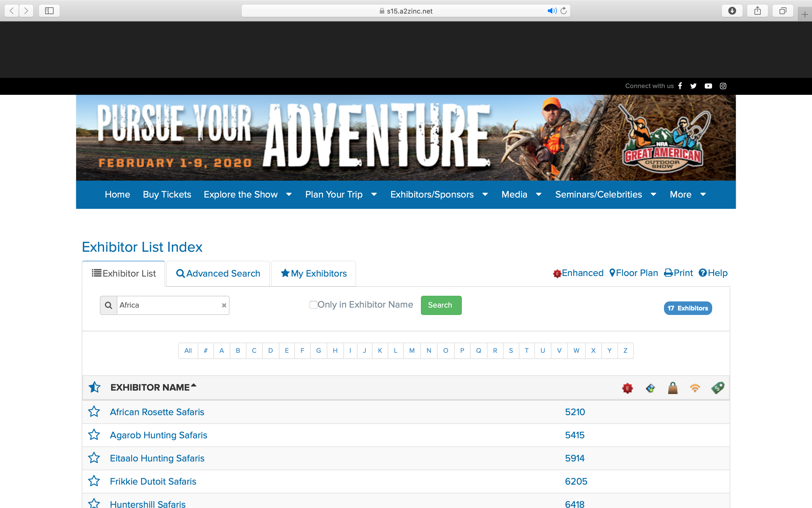Open Safari downloads list

tap(732, 11)
